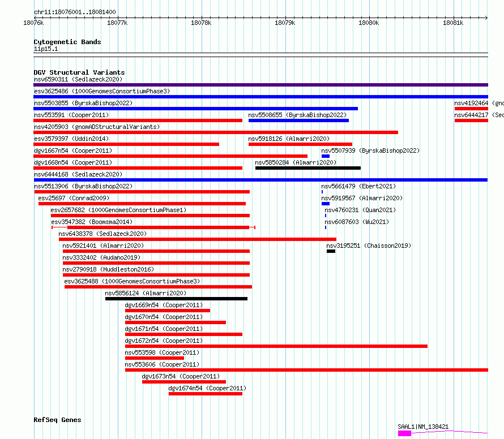This screenshot has height=439, width=504.
Task: Click nsv6438378 (Sedlazeck2020) label
Action: (102, 234)
